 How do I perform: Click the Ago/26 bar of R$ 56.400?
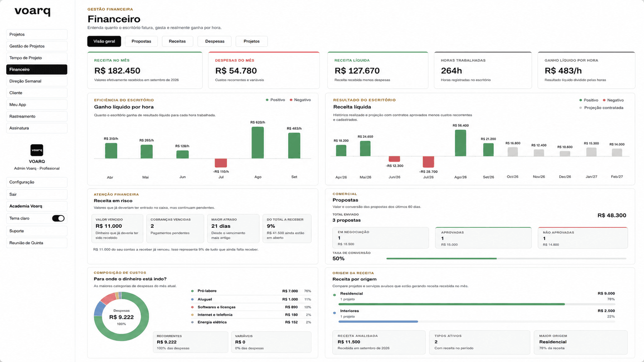[x=460, y=143]
